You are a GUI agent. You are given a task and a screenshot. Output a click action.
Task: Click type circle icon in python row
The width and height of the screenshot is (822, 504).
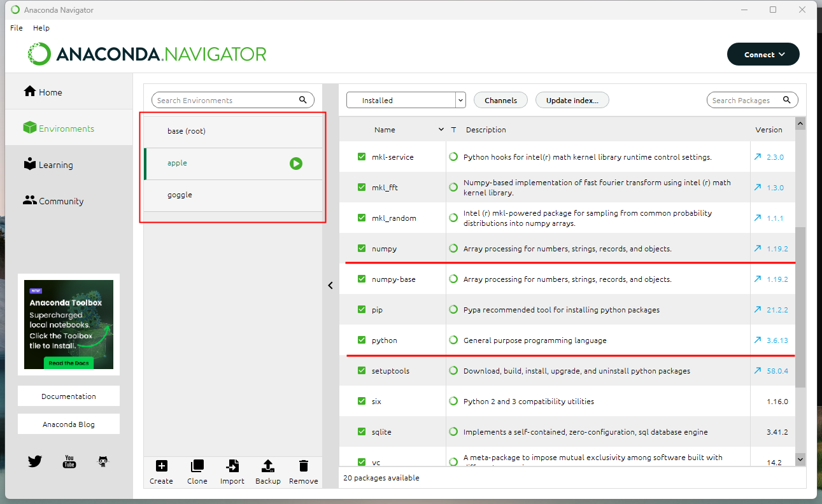pos(453,340)
